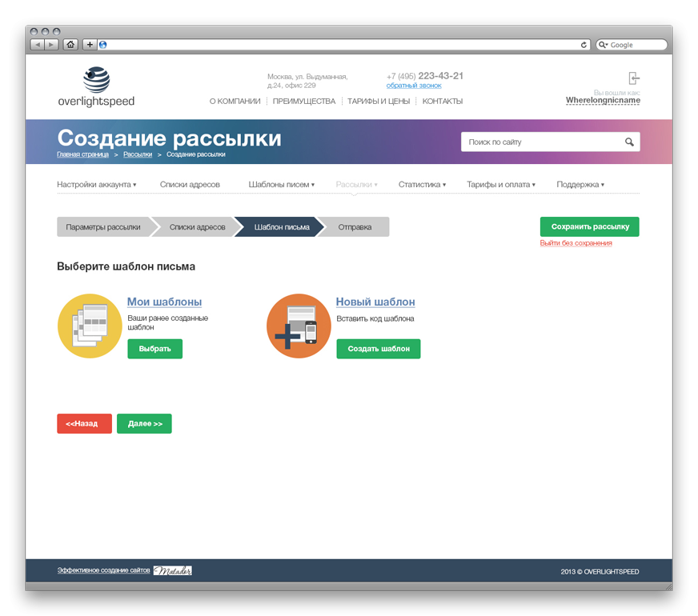Screen dimensions: 698x616
Task: Click the green 'Далее >>' button
Action: point(144,423)
